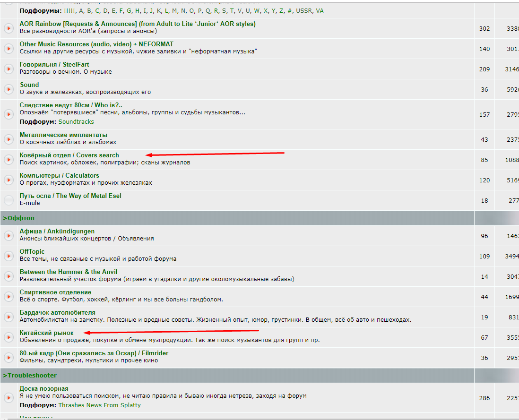The width and height of the screenshot is (519, 420).
Task: Open the Thrashes News From Splatty subforum
Action: click(x=99, y=405)
